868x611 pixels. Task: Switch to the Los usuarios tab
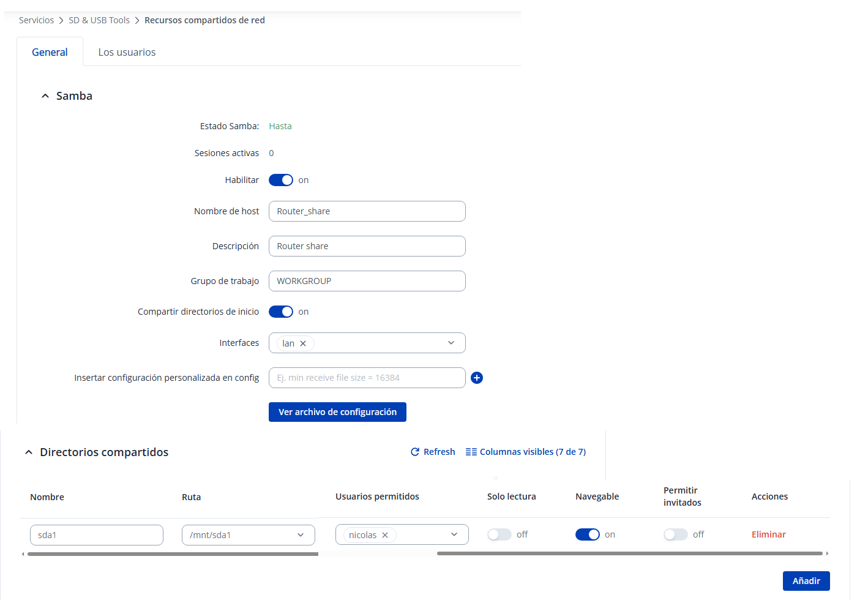(x=127, y=52)
